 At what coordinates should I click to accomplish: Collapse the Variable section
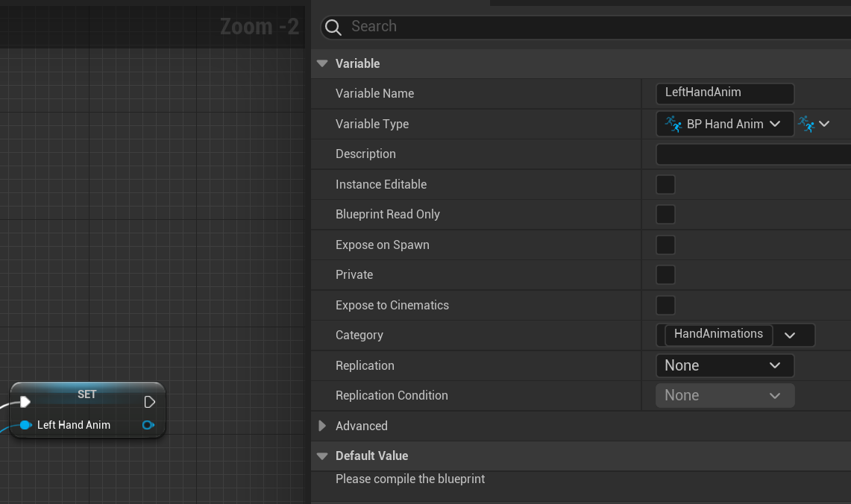coord(322,63)
